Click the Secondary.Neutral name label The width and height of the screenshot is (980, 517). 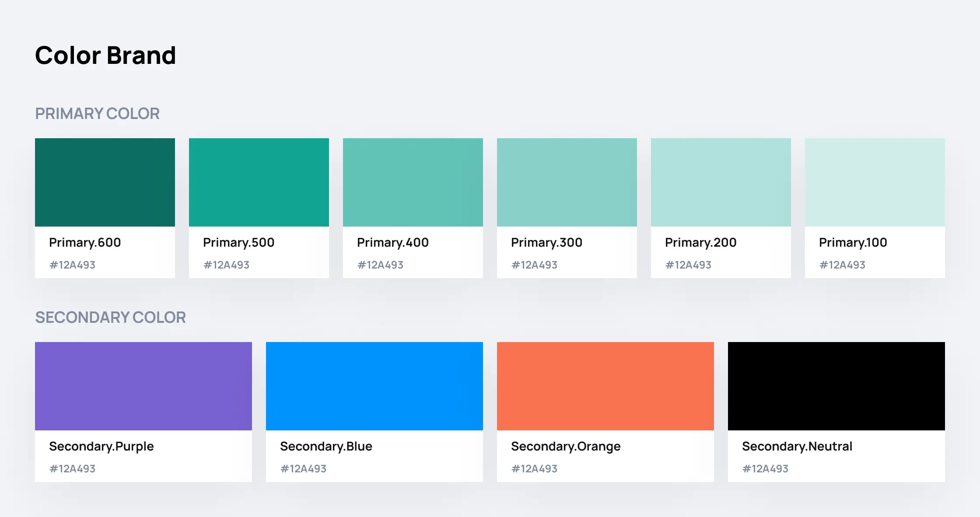click(x=797, y=446)
